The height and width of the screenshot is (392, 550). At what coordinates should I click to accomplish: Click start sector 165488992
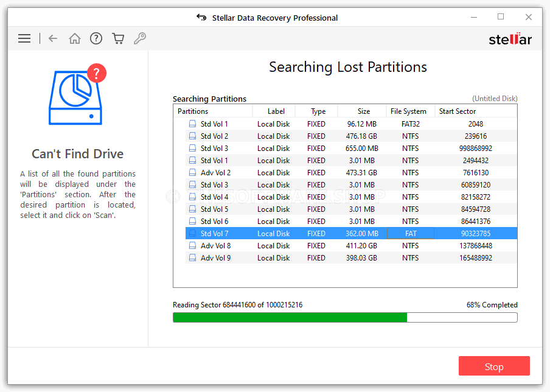(476, 258)
